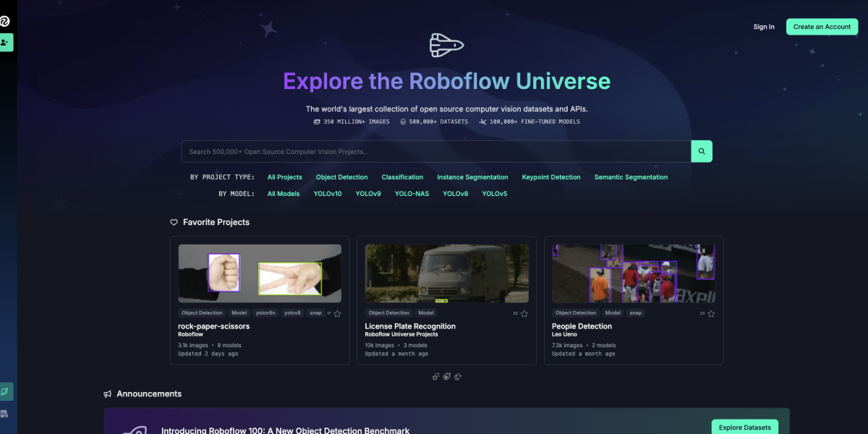
Task: Click the comet carousel icon
Action: 446,376
